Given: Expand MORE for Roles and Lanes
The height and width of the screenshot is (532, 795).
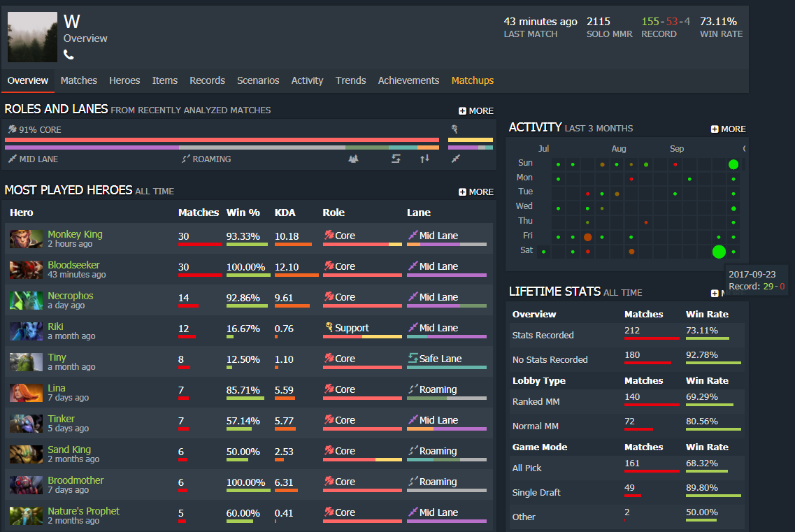Looking at the screenshot, I should pyautogui.click(x=476, y=110).
